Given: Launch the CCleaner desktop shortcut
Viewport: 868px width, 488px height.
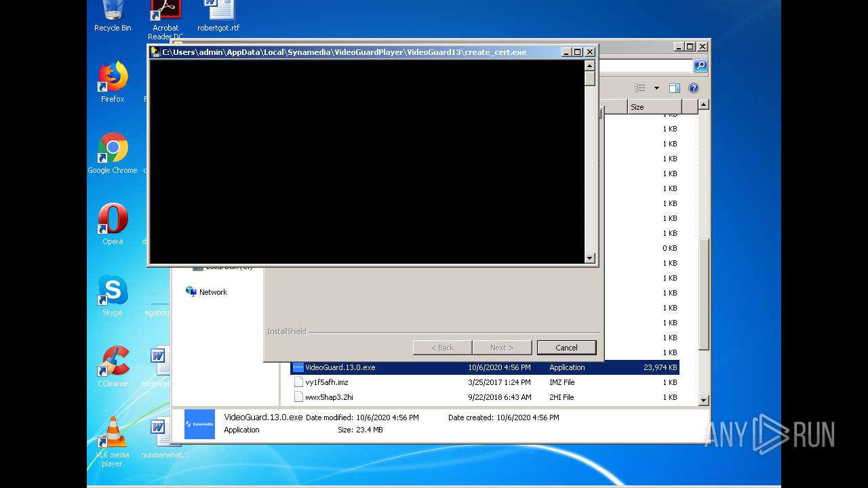Looking at the screenshot, I should coord(113,367).
